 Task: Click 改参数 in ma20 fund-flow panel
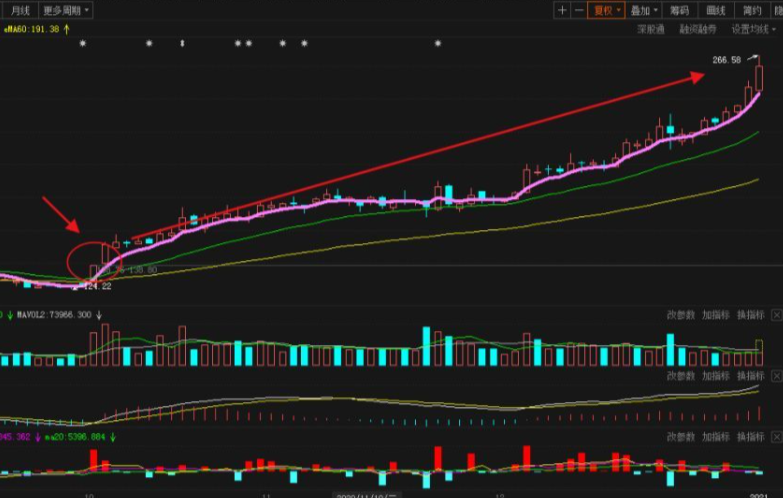point(681,437)
